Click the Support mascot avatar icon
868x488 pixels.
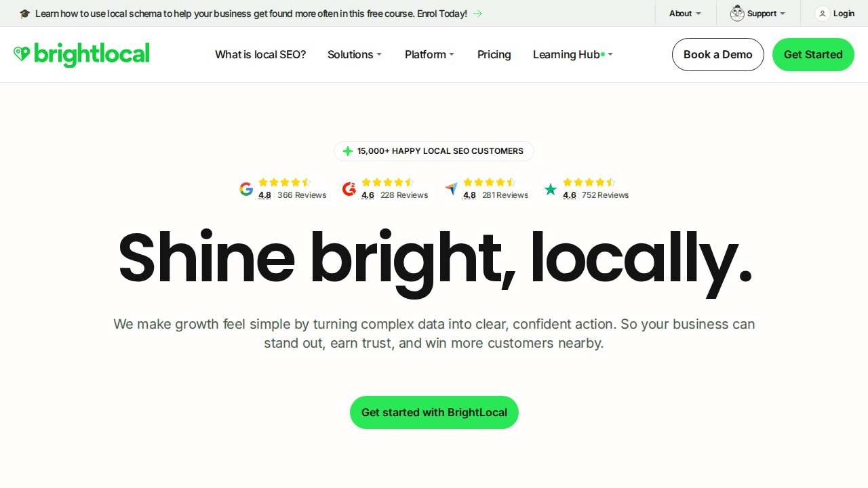point(737,14)
